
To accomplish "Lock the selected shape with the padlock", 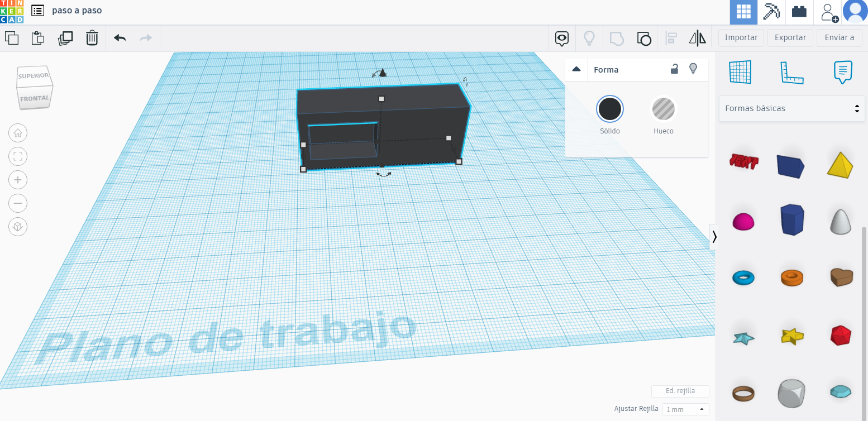I will pos(674,69).
